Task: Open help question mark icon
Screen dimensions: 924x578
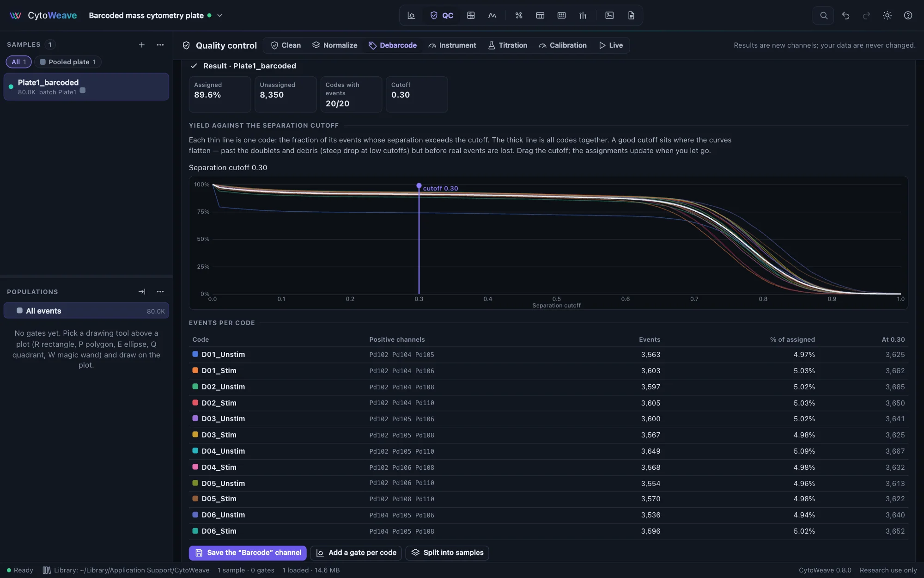Action: coord(908,15)
